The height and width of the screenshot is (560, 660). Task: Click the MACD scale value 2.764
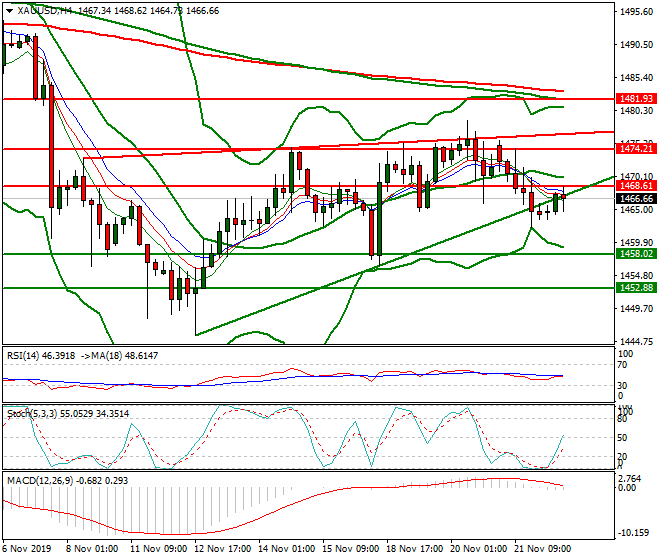(x=630, y=479)
